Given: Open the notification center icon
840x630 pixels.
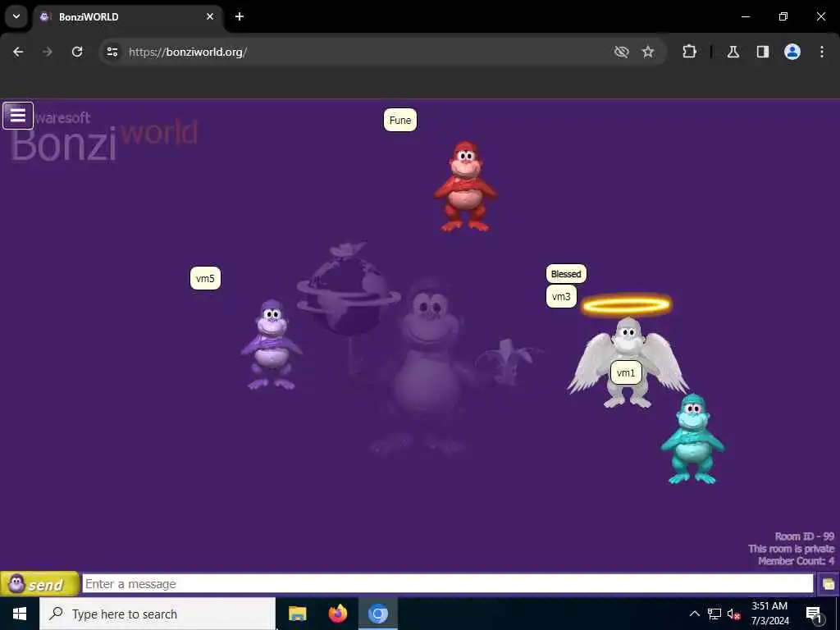Looking at the screenshot, I should point(813,614).
